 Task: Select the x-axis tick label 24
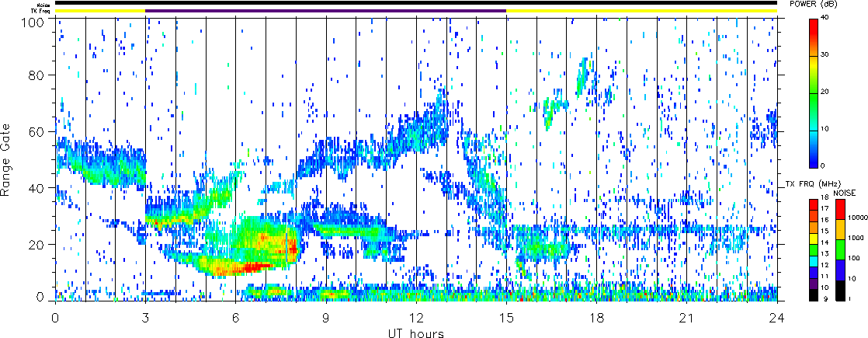coord(777,318)
